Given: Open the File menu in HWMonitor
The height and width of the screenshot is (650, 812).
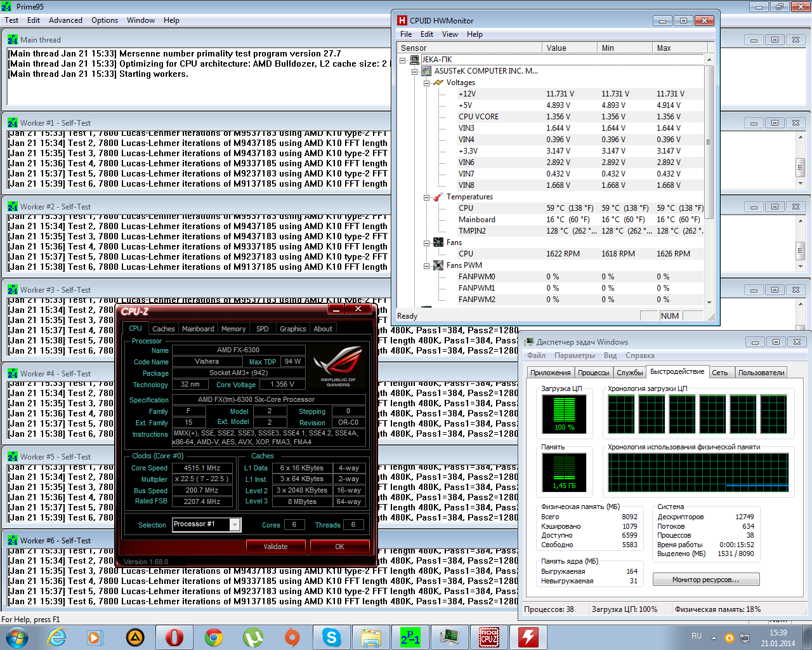Looking at the screenshot, I should tap(406, 34).
